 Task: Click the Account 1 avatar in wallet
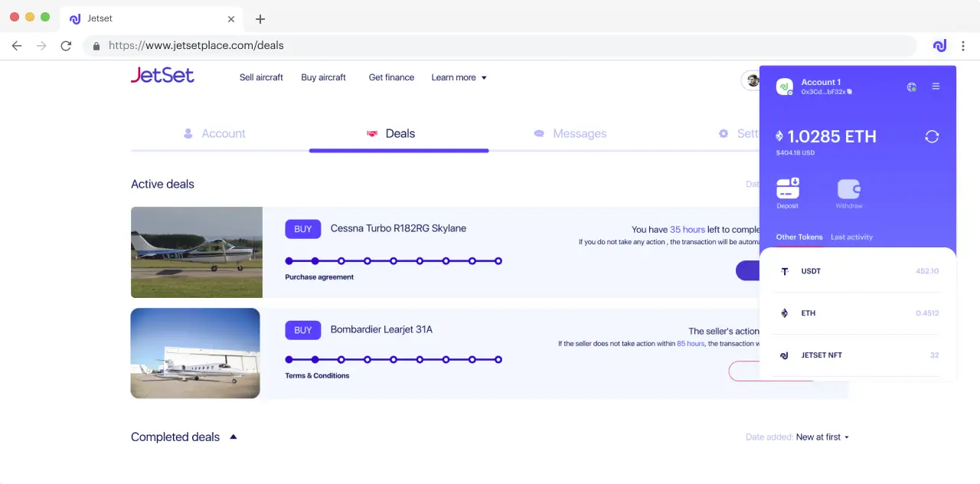[x=784, y=87]
